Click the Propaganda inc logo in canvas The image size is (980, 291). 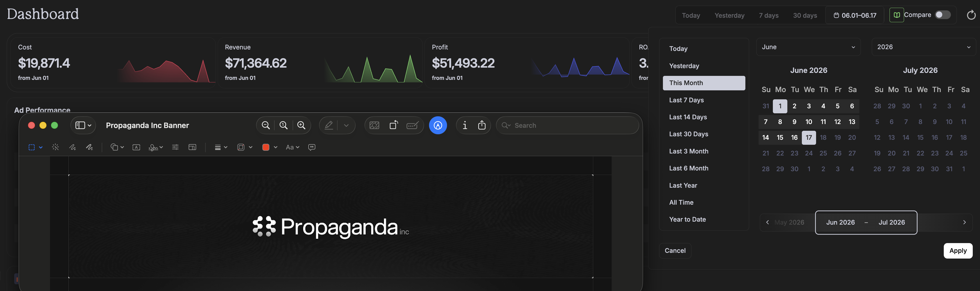click(x=331, y=227)
